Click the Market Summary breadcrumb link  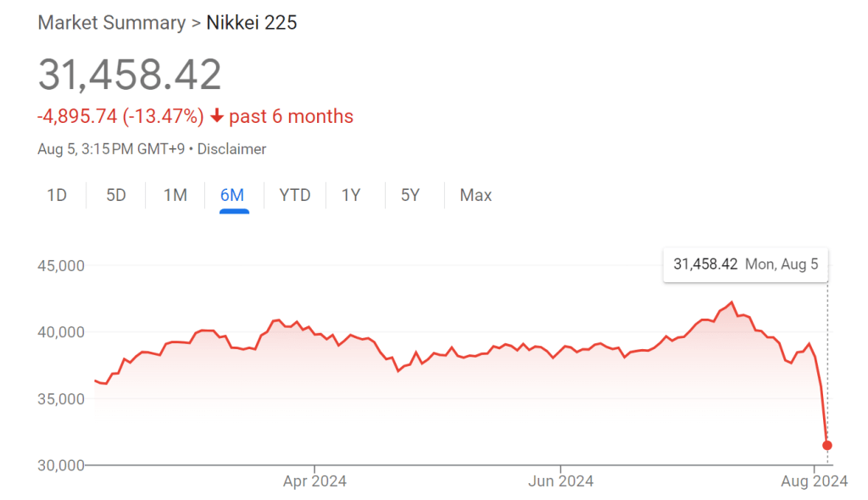tap(111, 23)
